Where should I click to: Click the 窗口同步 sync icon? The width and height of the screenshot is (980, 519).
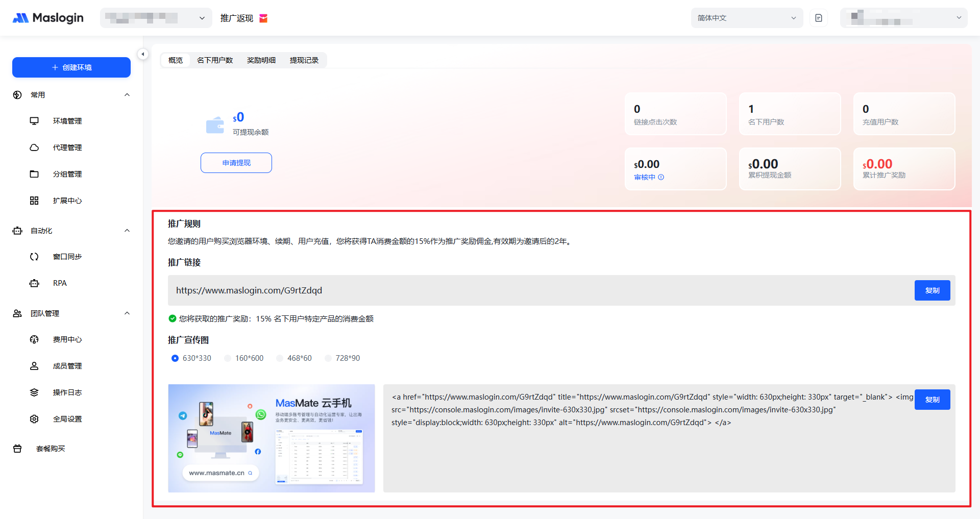pyautogui.click(x=34, y=257)
